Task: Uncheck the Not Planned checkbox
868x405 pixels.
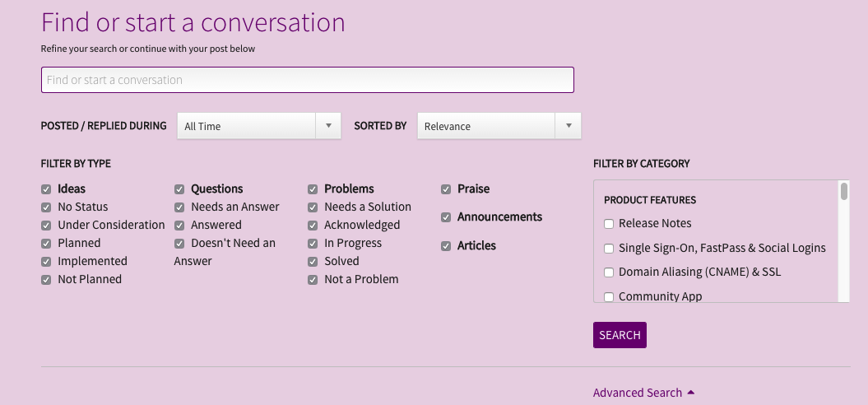Action: (46, 280)
